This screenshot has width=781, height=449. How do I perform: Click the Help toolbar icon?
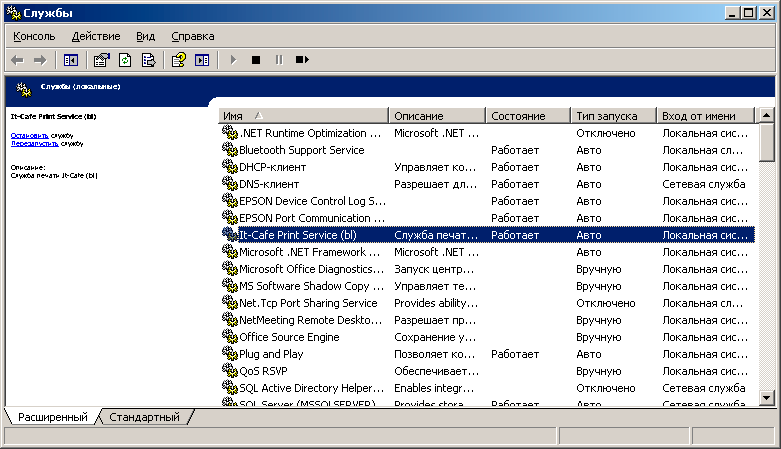tap(178, 60)
